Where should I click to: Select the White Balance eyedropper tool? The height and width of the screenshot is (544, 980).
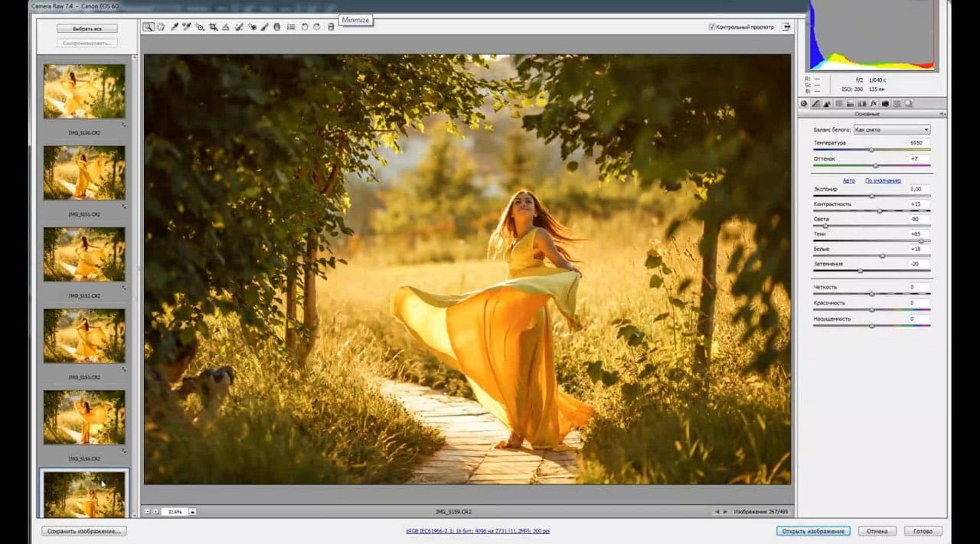click(175, 27)
